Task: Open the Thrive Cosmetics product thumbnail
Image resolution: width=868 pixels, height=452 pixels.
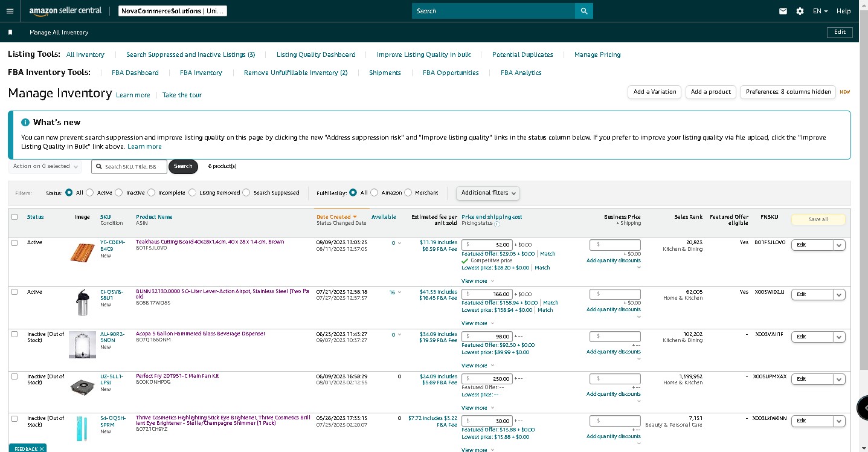Action: (x=82, y=428)
